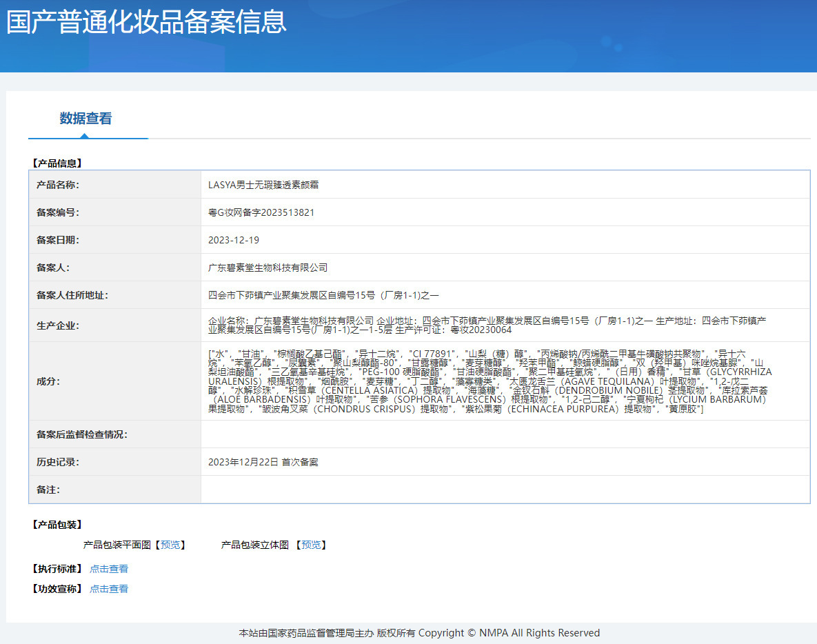Click the 【产品包装】 section heading
This screenshot has width=817, height=644.
57,525
